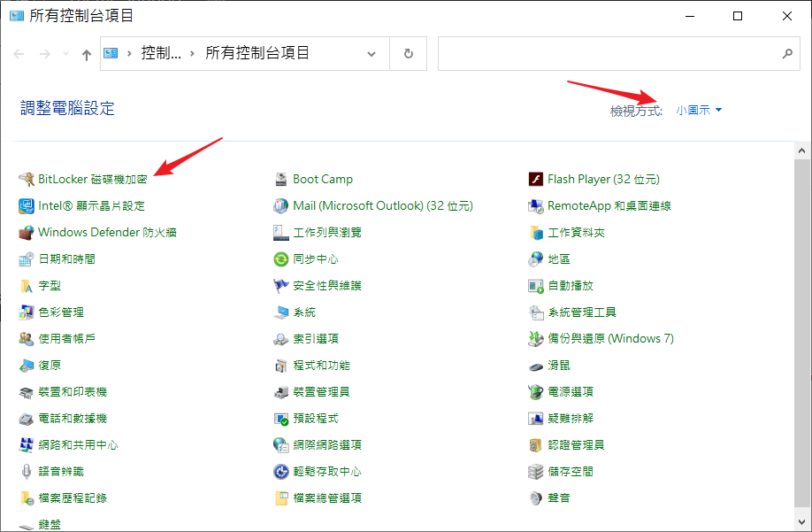812x532 pixels.
Task: Click the 滑鼠 mouse icon
Action: (x=536, y=366)
